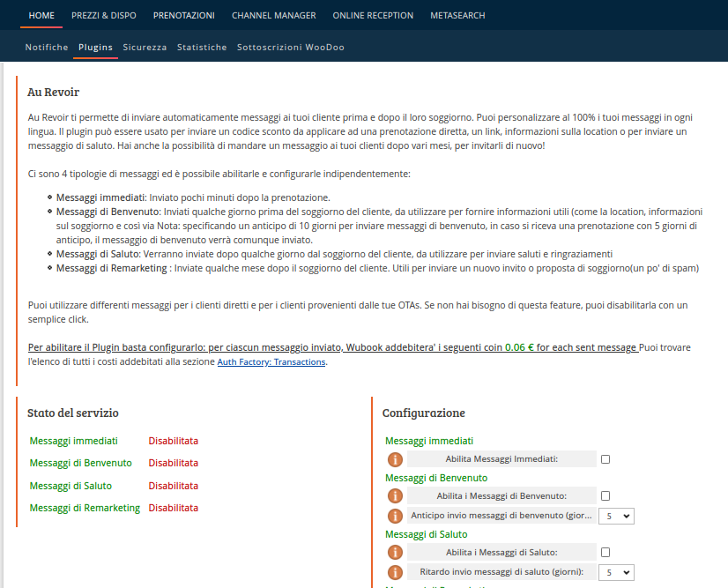Click Disabilitata status beside Messaggi immediati
This screenshot has height=588, width=728.
[173, 441]
